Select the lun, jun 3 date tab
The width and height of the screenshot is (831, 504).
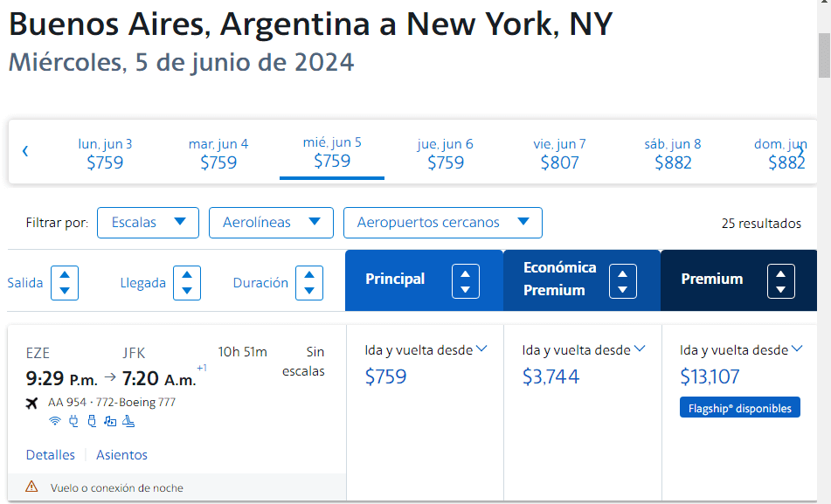[105, 154]
